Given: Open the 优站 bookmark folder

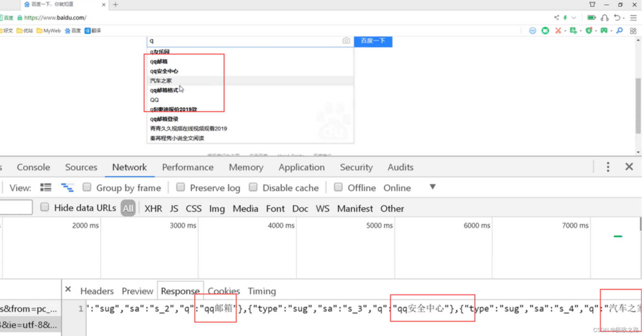Looking at the screenshot, I should click(x=25, y=31).
